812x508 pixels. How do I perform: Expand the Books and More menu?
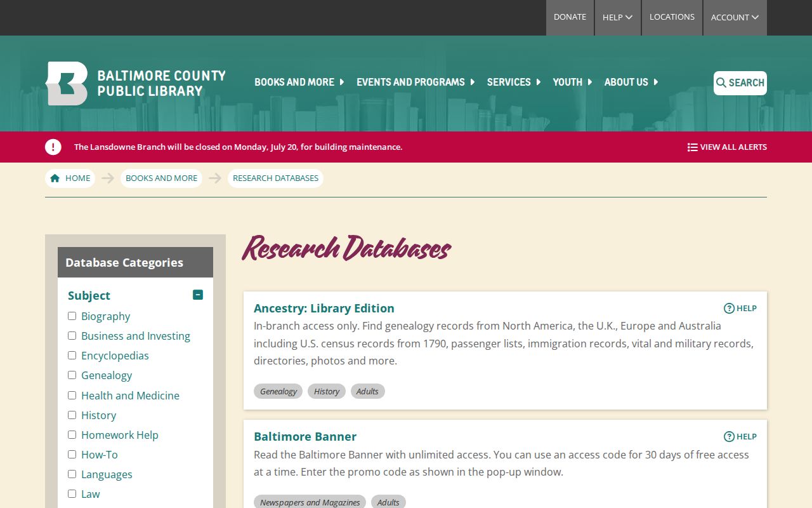pos(299,82)
